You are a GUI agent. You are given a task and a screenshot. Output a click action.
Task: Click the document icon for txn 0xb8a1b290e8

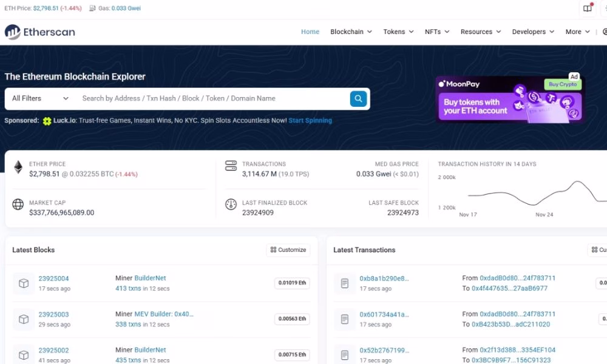(345, 283)
